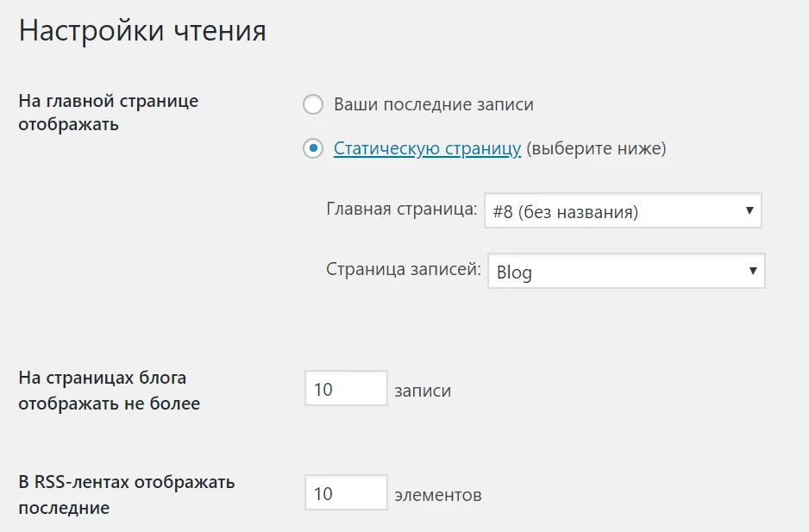Open the "Главная страница" dropdown list
Screen dimensions: 809x532
point(621,211)
